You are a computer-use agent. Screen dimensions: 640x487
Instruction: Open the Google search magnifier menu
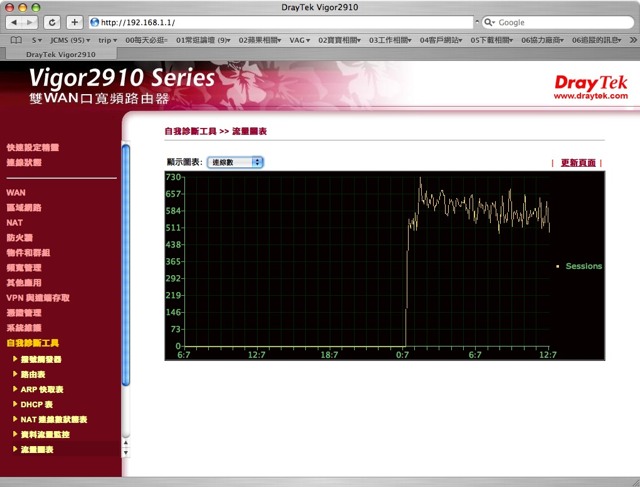coord(489,22)
